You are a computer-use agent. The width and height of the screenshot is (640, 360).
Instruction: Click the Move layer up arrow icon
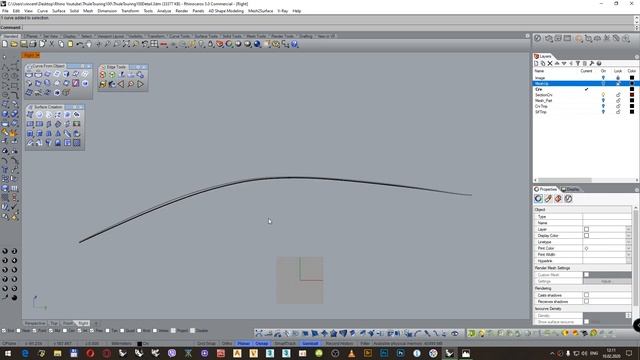pos(557,63)
